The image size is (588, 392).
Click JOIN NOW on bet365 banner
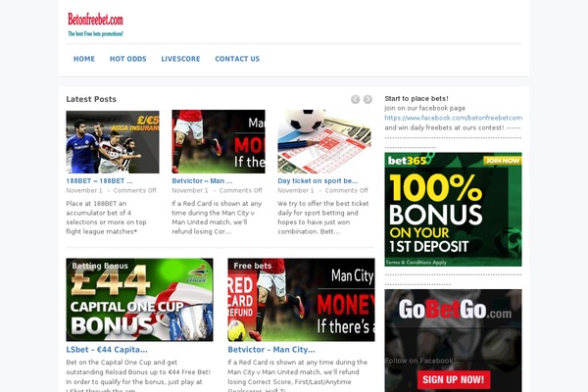tap(503, 161)
